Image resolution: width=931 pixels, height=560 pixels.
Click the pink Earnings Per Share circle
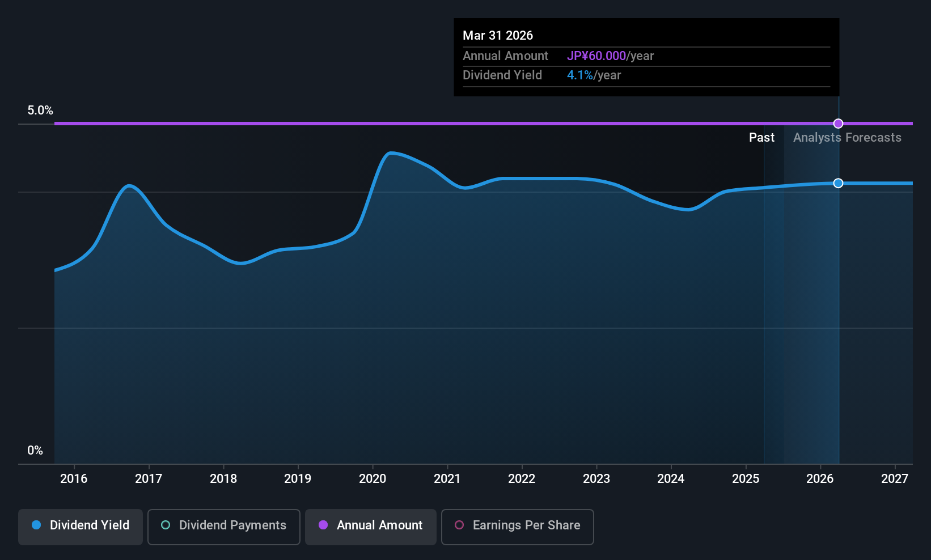tap(459, 525)
